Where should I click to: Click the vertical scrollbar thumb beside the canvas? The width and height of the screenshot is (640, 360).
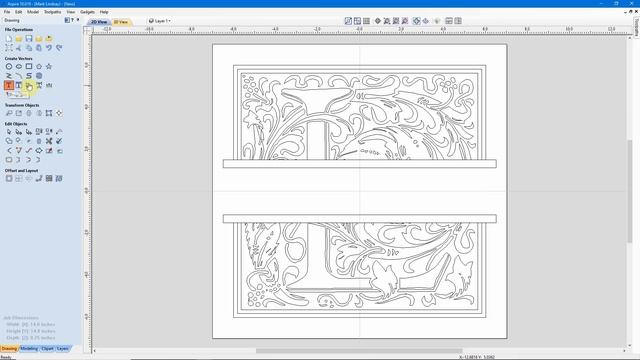click(x=629, y=191)
